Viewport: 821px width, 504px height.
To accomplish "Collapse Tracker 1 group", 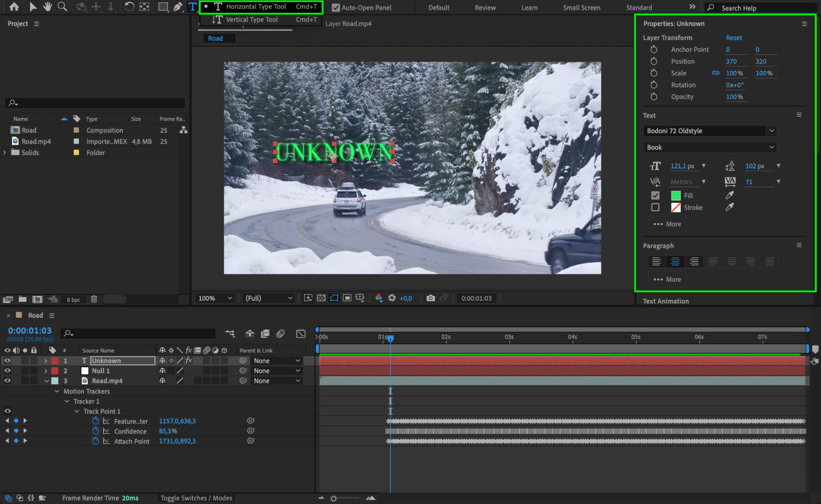I will (x=67, y=401).
